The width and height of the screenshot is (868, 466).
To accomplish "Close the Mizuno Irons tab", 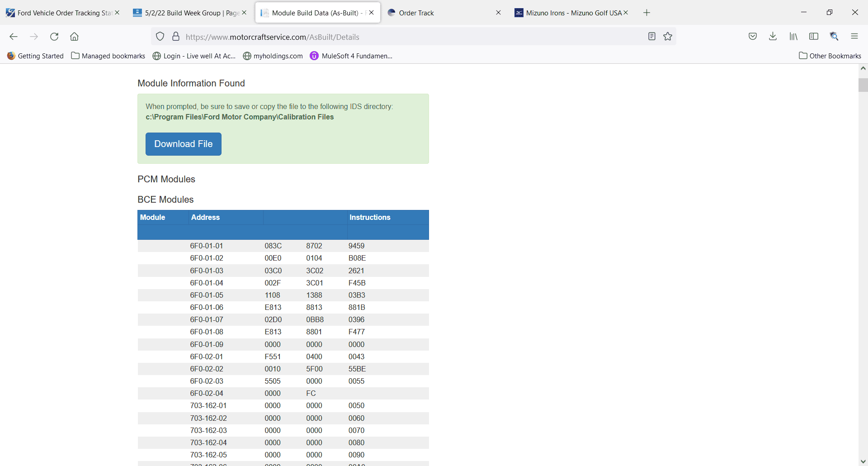I will 626,13.
